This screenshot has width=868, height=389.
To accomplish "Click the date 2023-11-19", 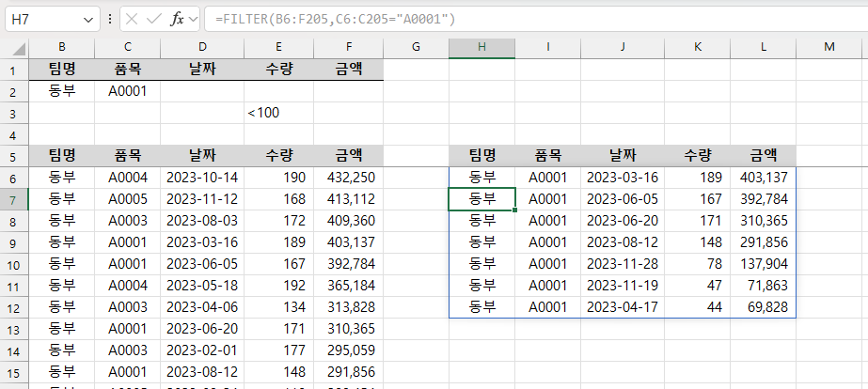I will tap(623, 286).
